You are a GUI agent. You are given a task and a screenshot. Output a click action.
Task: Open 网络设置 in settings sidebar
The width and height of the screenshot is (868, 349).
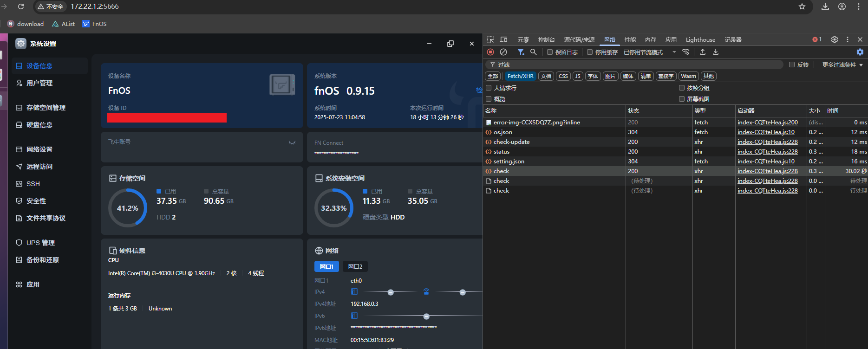[x=49, y=149]
